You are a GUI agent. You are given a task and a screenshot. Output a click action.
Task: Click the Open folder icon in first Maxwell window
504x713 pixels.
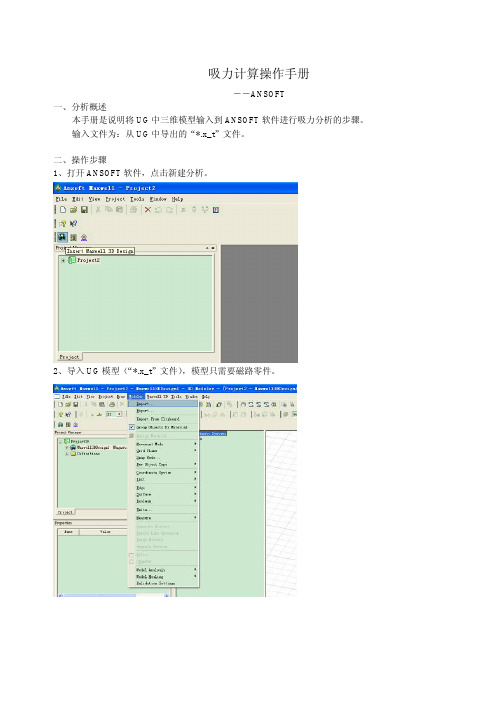click(x=73, y=210)
